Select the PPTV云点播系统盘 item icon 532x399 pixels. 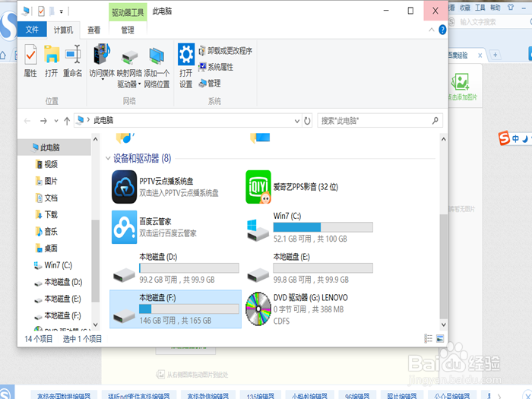point(124,187)
